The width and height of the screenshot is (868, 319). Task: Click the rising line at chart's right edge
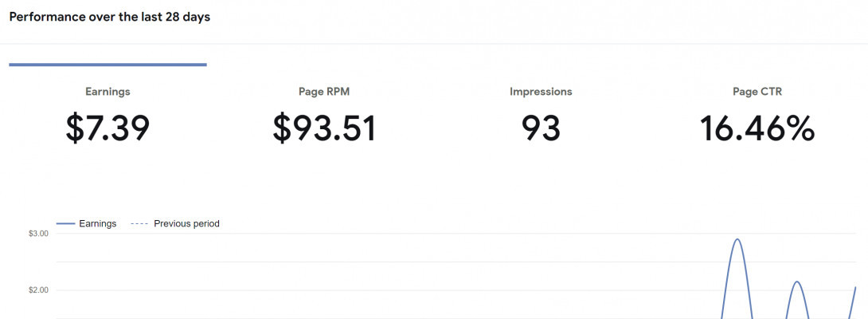click(x=854, y=291)
